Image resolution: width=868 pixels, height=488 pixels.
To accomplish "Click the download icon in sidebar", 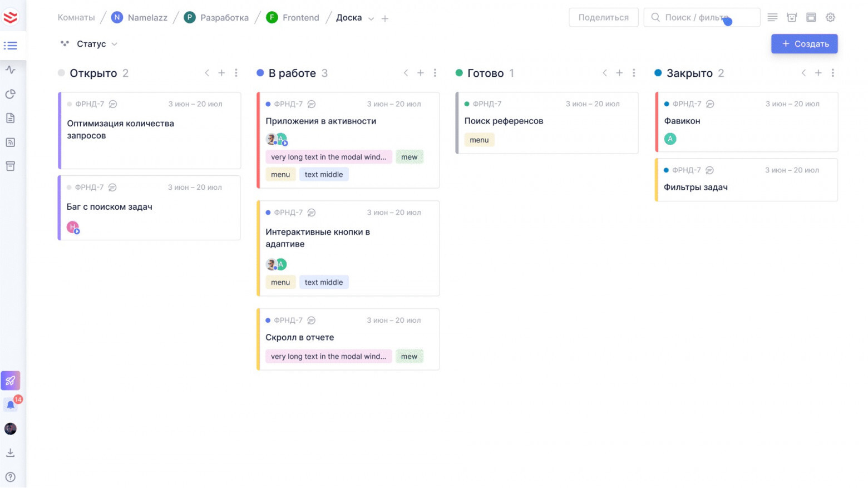I will click(11, 453).
